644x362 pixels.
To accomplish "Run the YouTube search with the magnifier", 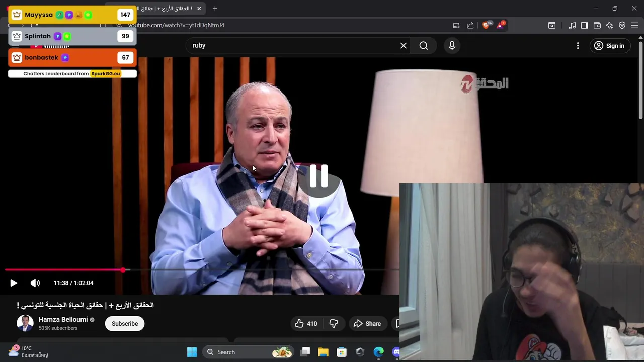I will (424, 46).
